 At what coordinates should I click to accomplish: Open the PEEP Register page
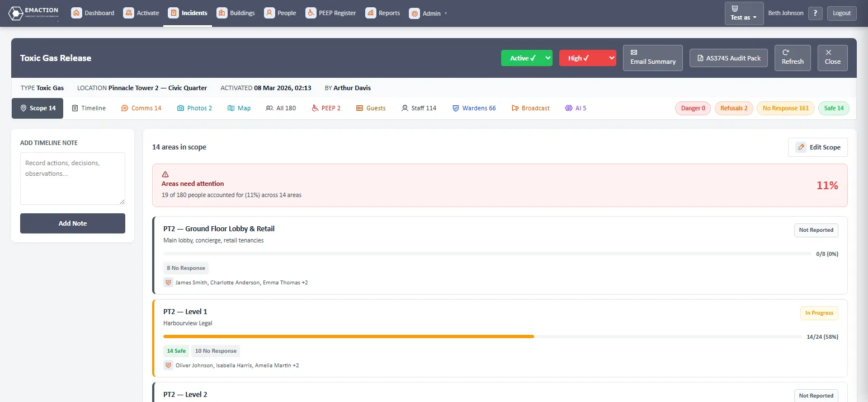point(331,13)
